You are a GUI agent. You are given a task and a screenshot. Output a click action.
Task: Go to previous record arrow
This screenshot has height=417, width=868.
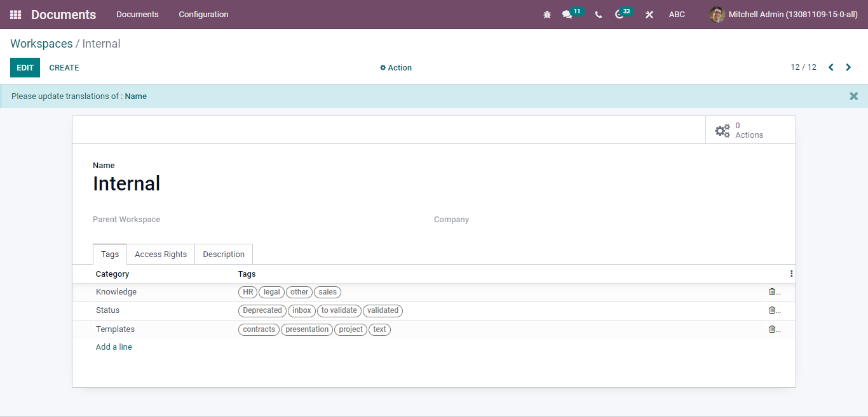[x=831, y=67]
